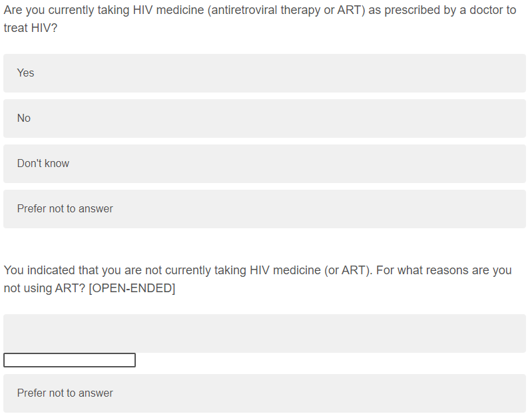
Task: Click the empty bordered box below the response area
Action: pyautogui.click(x=69, y=360)
